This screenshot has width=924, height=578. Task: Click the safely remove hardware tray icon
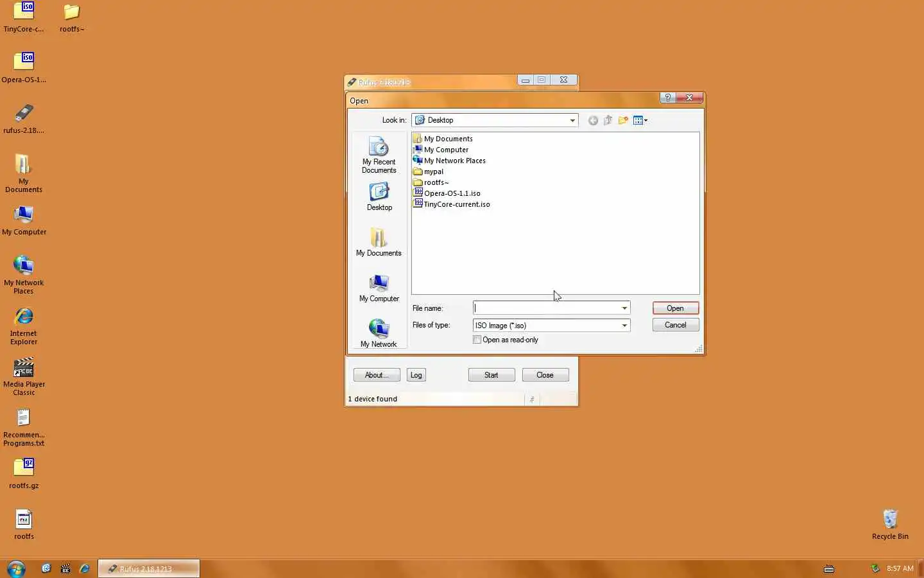pos(875,568)
